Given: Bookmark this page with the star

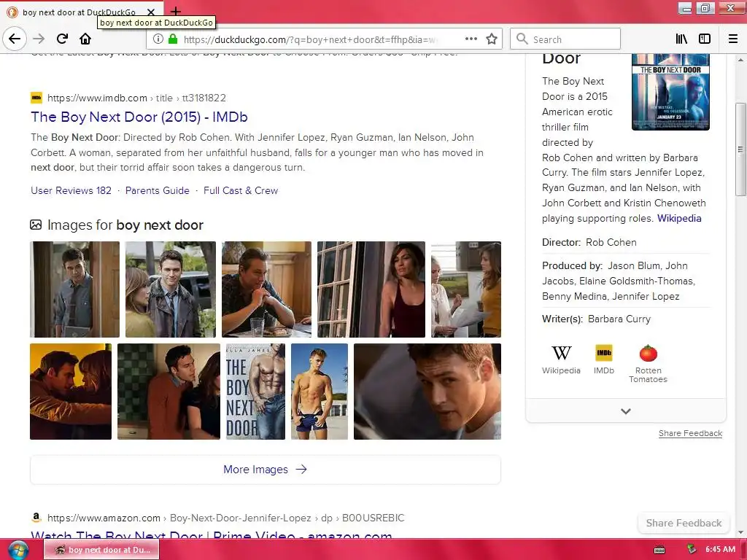Looking at the screenshot, I should tap(492, 39).
